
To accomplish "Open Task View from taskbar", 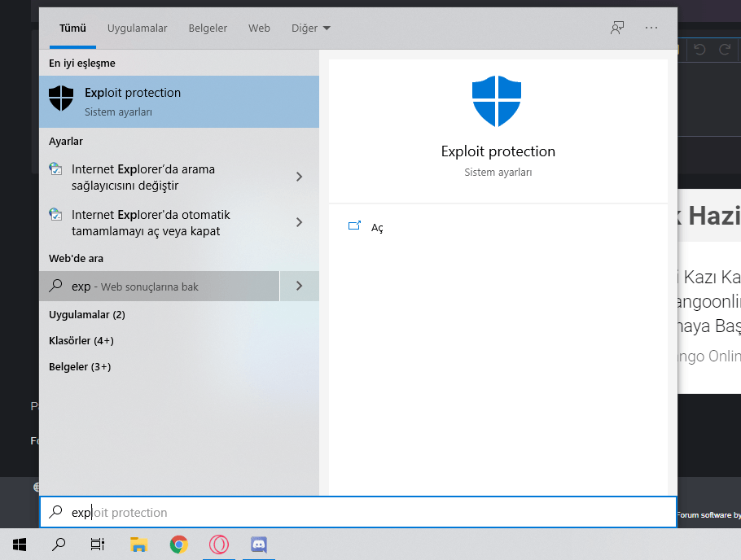I will click(x=98, y=545).
